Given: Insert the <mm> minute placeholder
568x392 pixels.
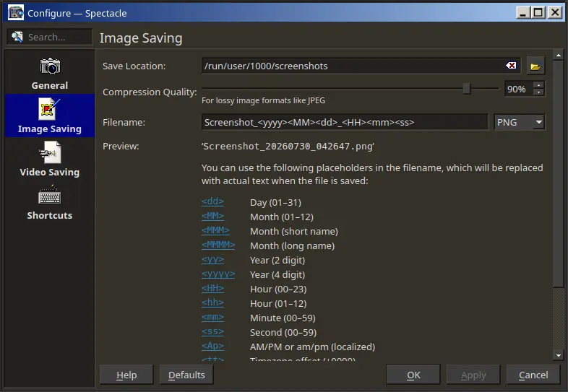Looking at the screenshot, I should [212, 318].
